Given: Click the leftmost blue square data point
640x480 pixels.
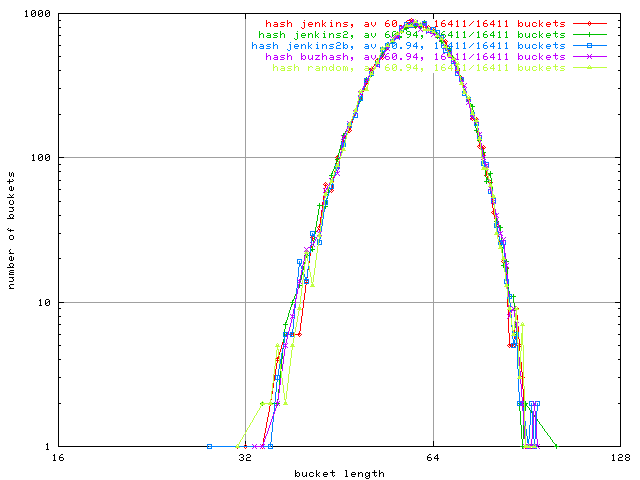Looking at the screenshot, I should [209, 446].
